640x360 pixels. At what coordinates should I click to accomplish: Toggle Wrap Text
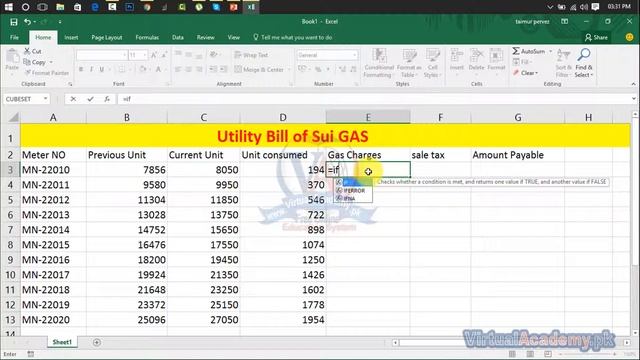pyautogui.click(x=251, y=55)
